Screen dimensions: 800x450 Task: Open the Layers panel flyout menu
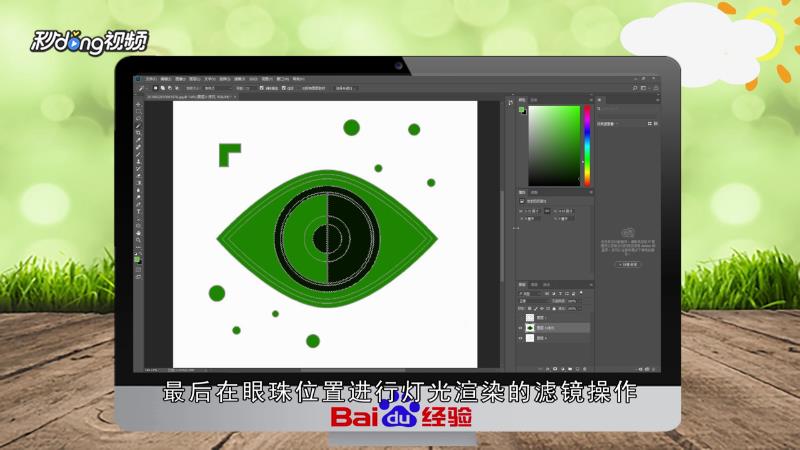pyautogui.click(x=591, y=285)
